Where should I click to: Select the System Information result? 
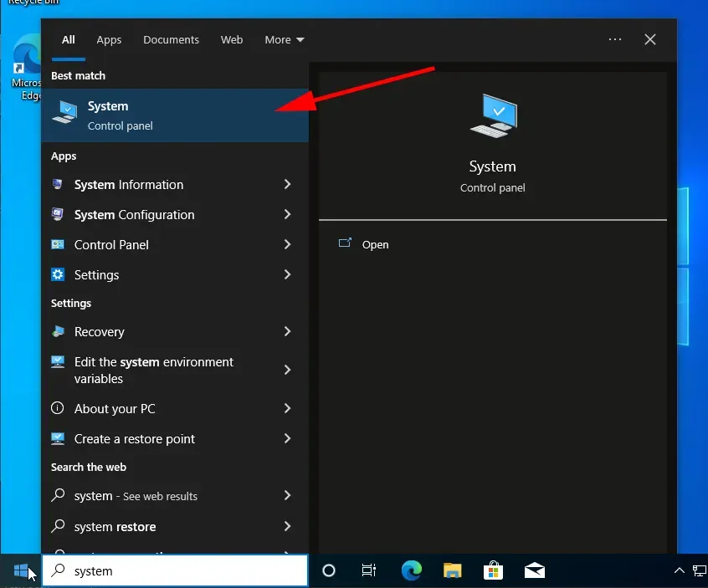[175, 185]
